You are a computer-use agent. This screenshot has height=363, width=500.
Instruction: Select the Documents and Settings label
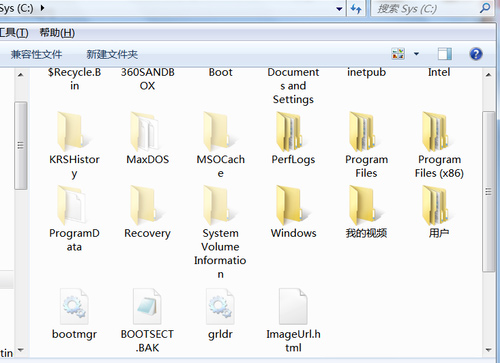tap(293, 86)
